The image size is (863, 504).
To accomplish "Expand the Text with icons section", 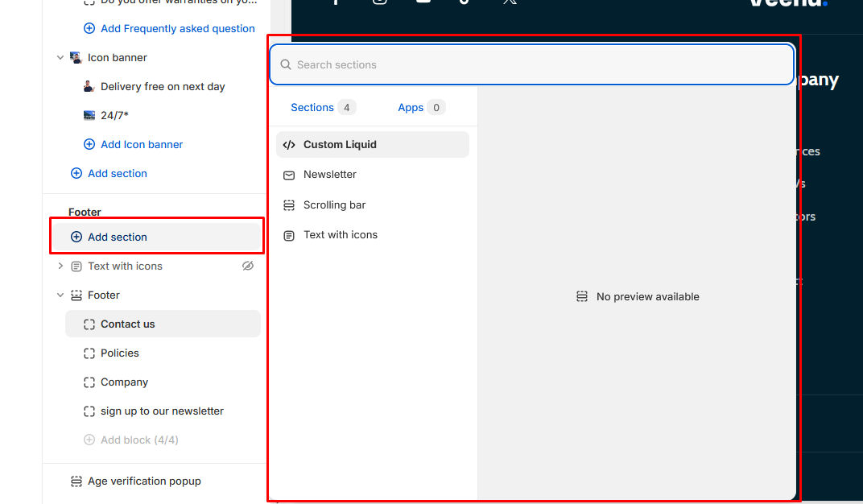I will 60,266.
